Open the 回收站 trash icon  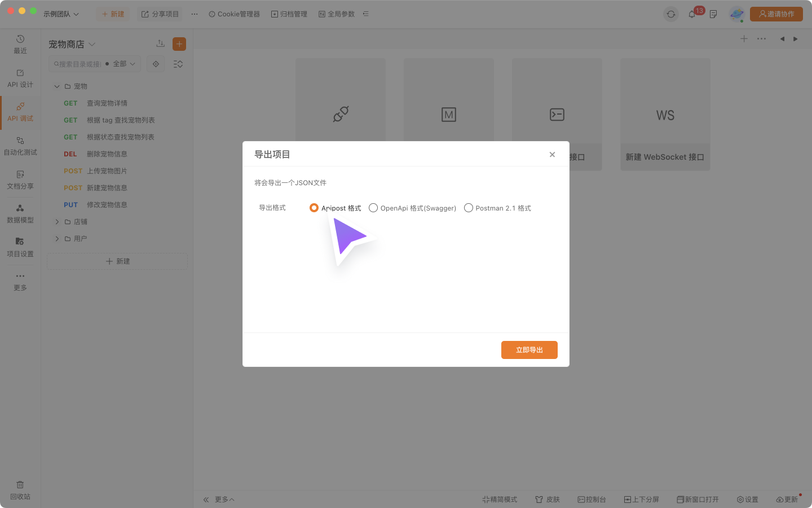point(20,490)
